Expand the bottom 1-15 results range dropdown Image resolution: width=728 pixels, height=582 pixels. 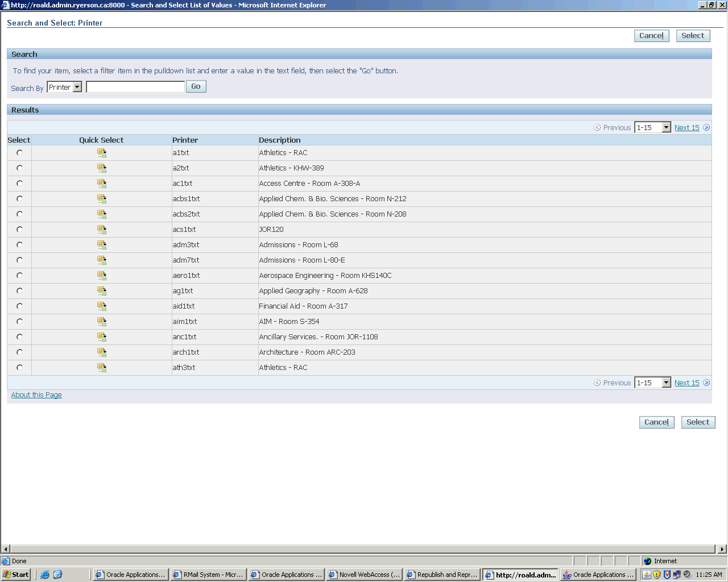pos(666,383)
